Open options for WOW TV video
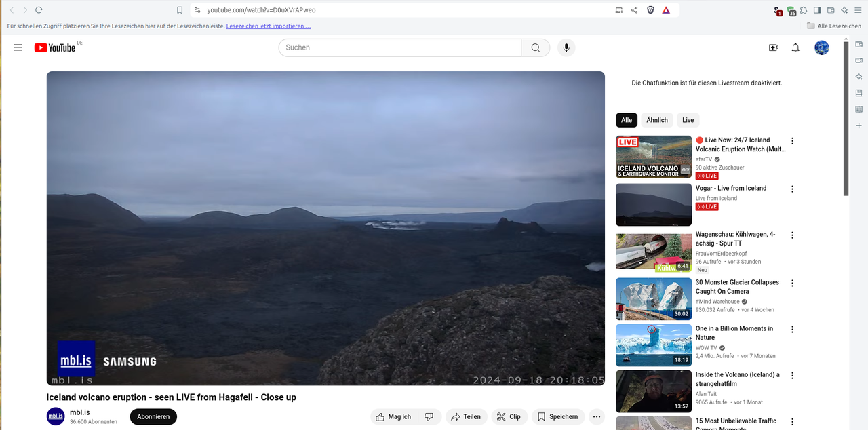Screen dimensions: 868x430 pos(792,330)
